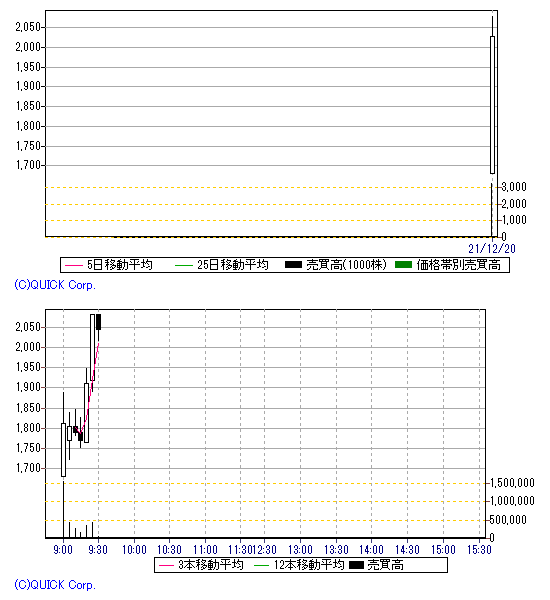The height and width of the screenshot is (600, 550).
Task: Click the 売買高(1000株) black legend swatch
Action: [294, 265]
